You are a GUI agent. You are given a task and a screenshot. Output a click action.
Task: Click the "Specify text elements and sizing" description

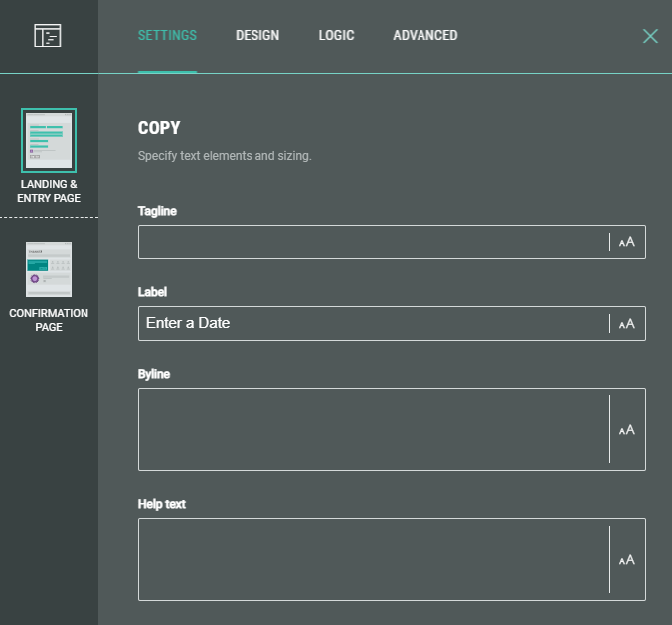225,156
